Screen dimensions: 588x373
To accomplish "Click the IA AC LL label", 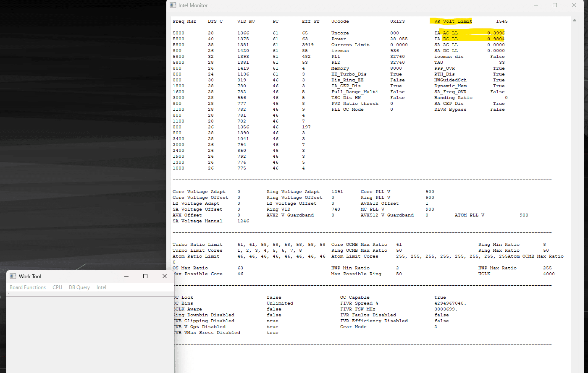I will [446, 33].
